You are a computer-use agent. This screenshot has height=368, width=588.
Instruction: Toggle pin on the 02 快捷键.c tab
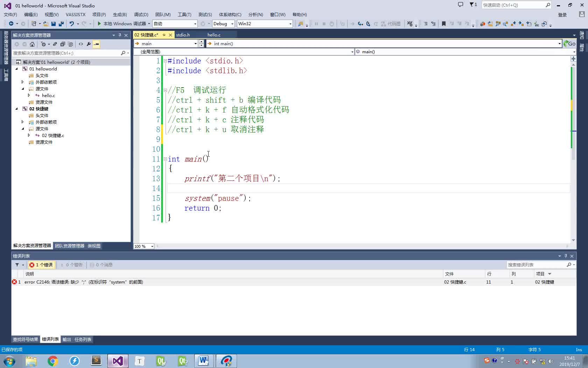coord(164,35)
